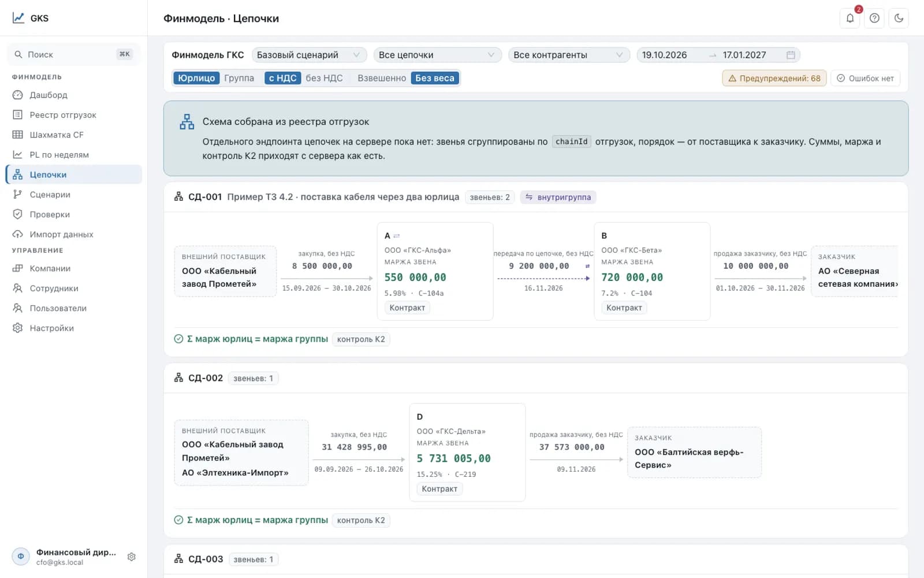The image size is (924, 578).
Task: Select the Без веса mode
Action: coord(435,78)
